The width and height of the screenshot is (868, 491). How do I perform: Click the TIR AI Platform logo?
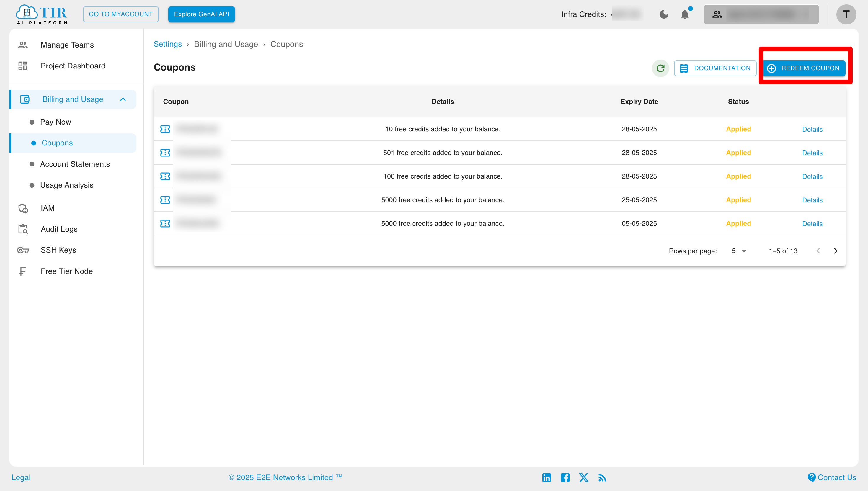pos(42,14)
